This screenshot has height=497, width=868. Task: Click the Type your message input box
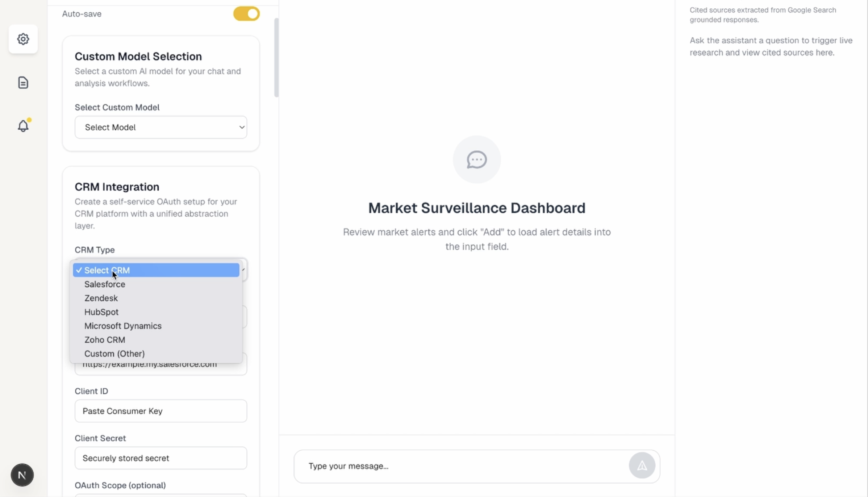pyautogui.click(x=435, y=466)
